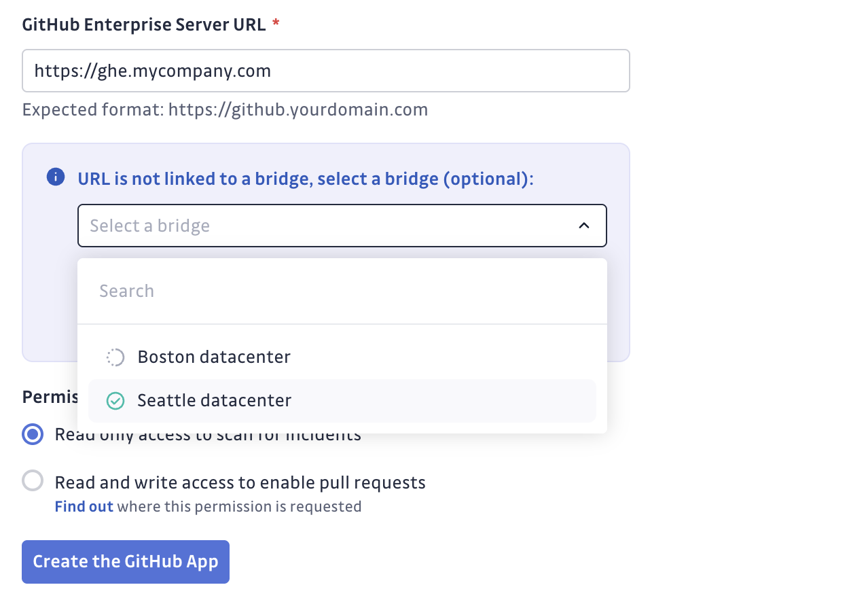Click Create the GitHub App button
This screenshot has width=868, height=602.
(126, 562)
